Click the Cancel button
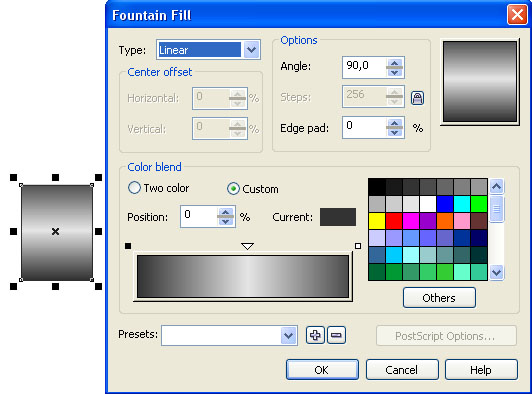Screen dimensions: 532x394 point(402,370)
